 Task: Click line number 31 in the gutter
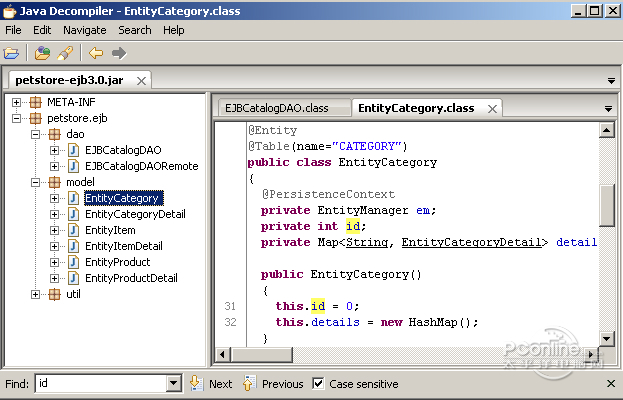point(230,306)
